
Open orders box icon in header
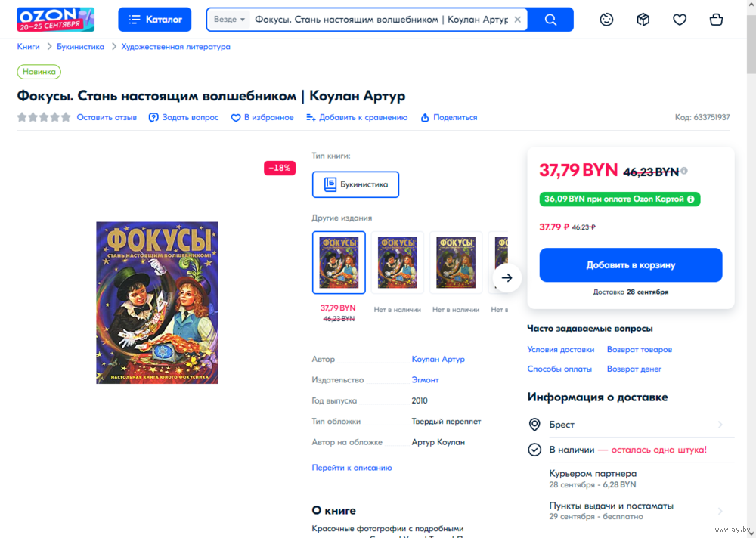[x=643, y=20]
